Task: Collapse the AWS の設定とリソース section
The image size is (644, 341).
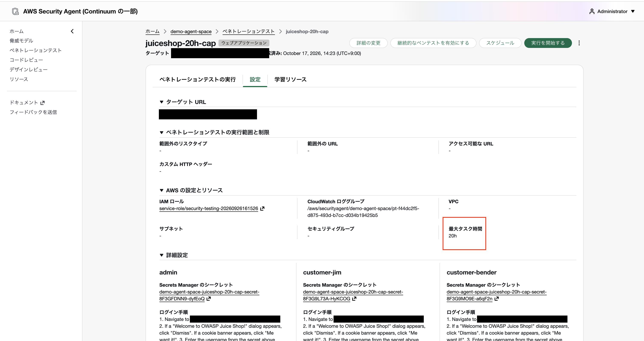Action: tap(161, 190)
